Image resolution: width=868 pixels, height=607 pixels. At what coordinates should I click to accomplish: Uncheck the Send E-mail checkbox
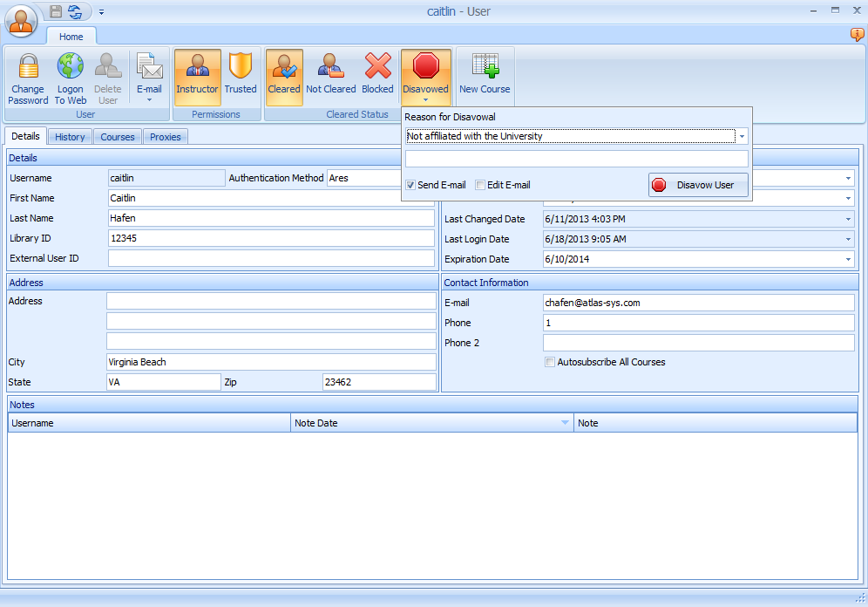click(x=410, y=184)
